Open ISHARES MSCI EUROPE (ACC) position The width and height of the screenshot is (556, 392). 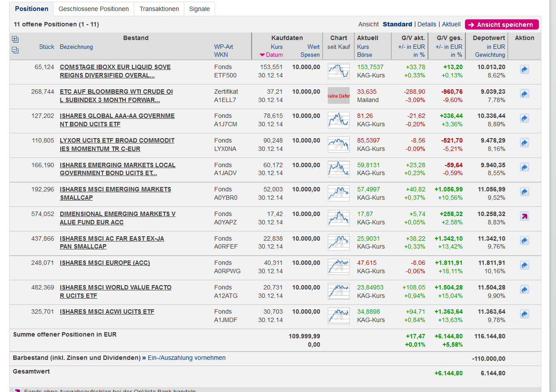coord(105,263)
